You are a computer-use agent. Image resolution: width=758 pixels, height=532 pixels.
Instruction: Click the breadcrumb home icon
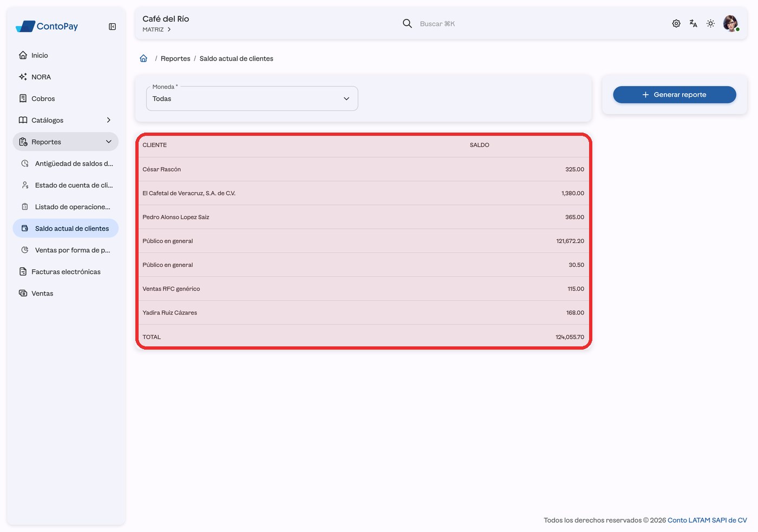pos(143,58)
